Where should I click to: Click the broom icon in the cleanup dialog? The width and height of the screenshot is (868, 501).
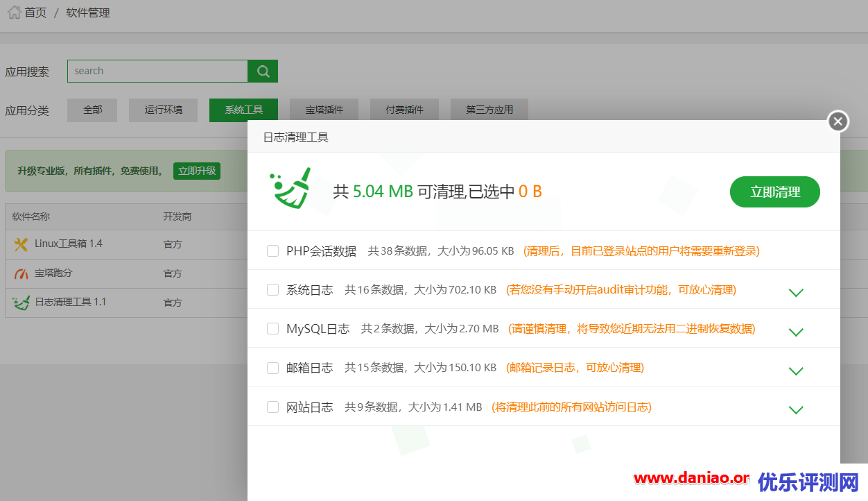tap(290, 187)
